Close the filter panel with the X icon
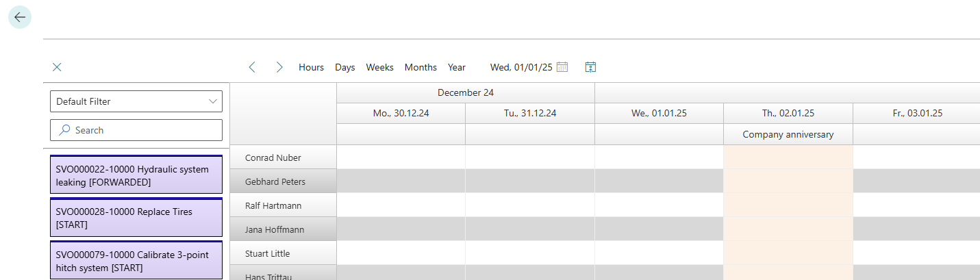Image resolution: width=980 pixels, height=280 pixels. tap(57, 67)
